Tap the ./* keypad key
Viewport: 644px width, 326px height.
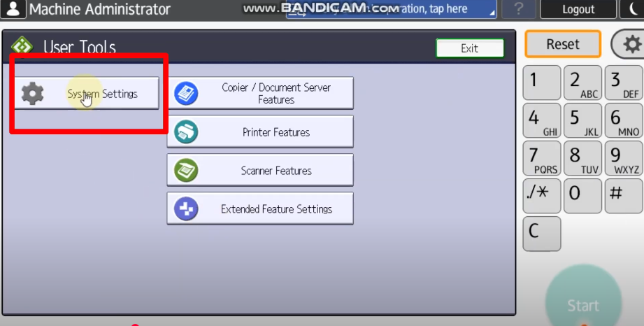click(542, 196)
